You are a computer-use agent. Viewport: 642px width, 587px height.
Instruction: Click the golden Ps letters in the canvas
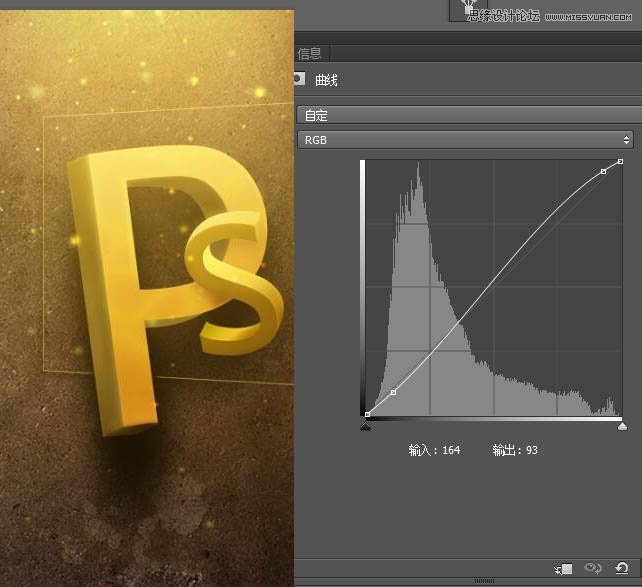pyautogui.click(x=175, y=290)
